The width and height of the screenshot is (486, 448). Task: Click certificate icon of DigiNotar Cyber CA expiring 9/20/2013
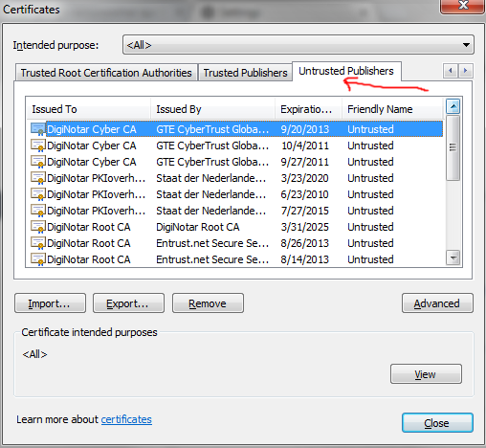38,129
